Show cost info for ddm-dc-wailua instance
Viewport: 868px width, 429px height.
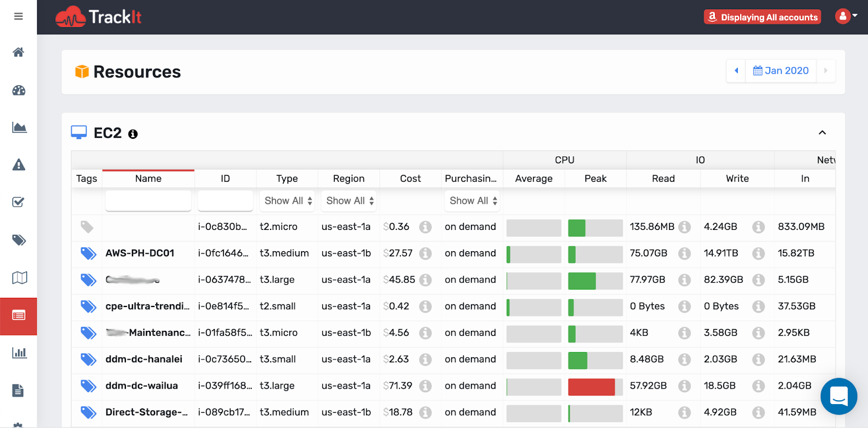[x=425, y=386]
